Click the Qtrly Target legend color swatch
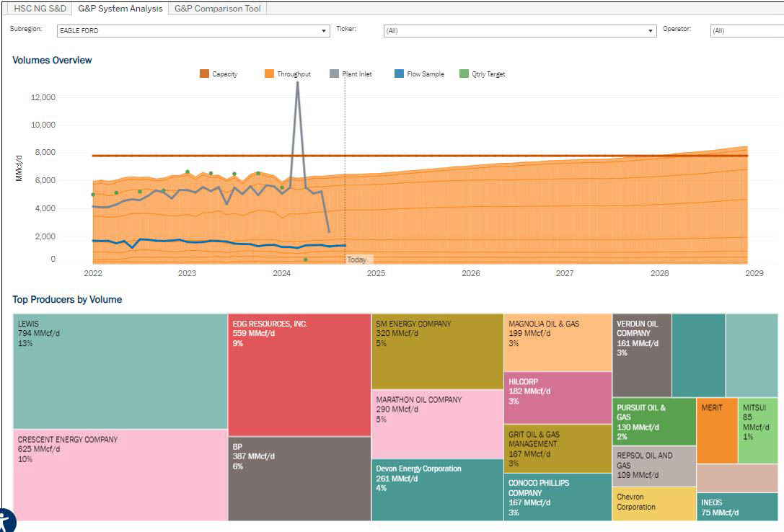This screenshot has height=532, width=784. (464, 74)
